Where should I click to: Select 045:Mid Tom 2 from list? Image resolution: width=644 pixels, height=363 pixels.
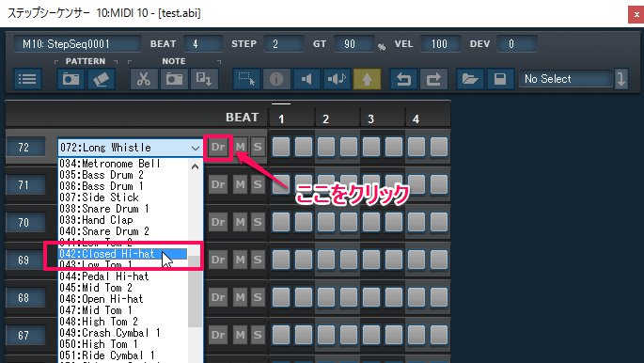(x=123, y=288)
